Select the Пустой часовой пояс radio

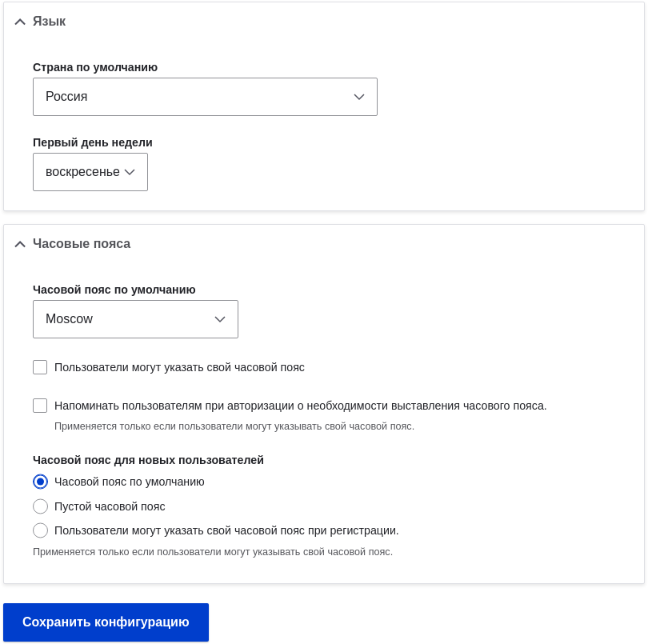[40, 506]
